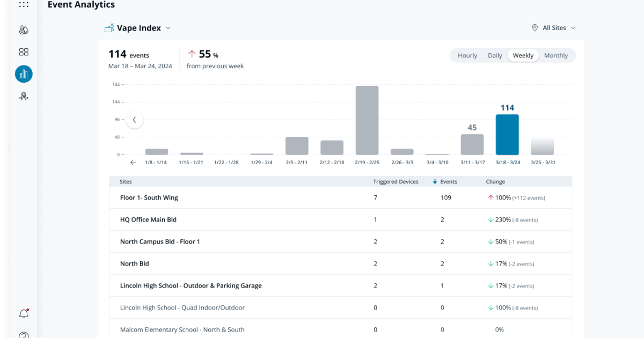Open Lincoln High School Quad Indoor/Outdoor row
Image resolution: width=644 pixels, height=338 pixels.
pos(341,308)
